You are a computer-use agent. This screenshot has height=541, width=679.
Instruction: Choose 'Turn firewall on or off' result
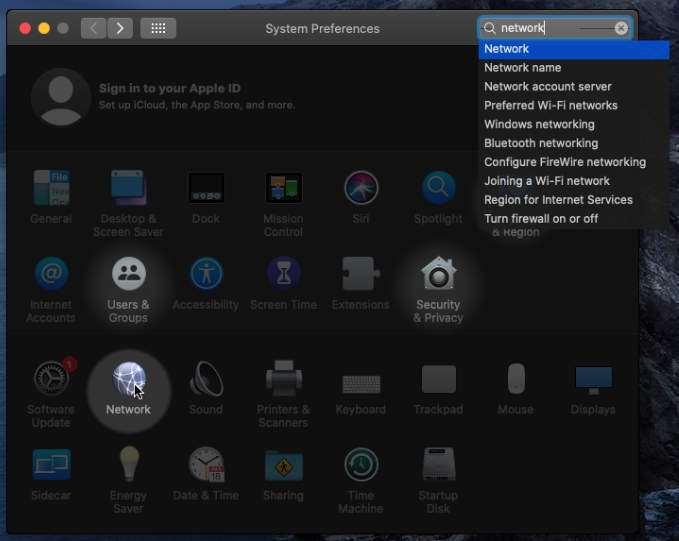[x=574, y=219]
